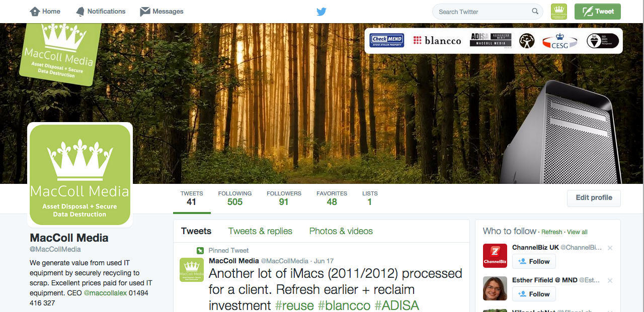Open the @maccollalex mention link
Screen dimensions: 644x312
105,293
